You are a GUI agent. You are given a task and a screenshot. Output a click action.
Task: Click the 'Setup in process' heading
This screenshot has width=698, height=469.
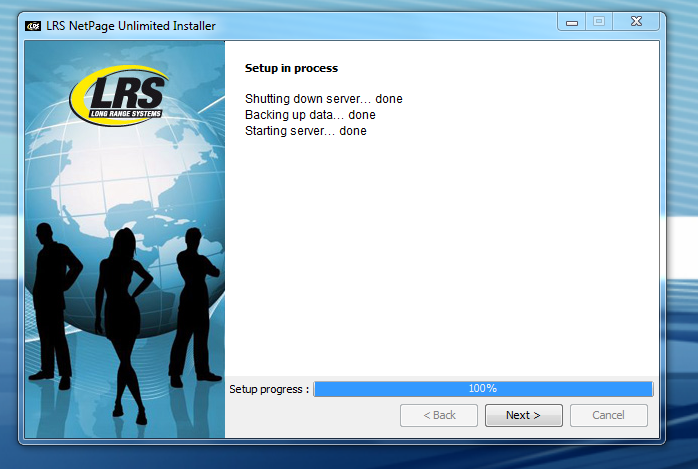(x=292, y=68)
